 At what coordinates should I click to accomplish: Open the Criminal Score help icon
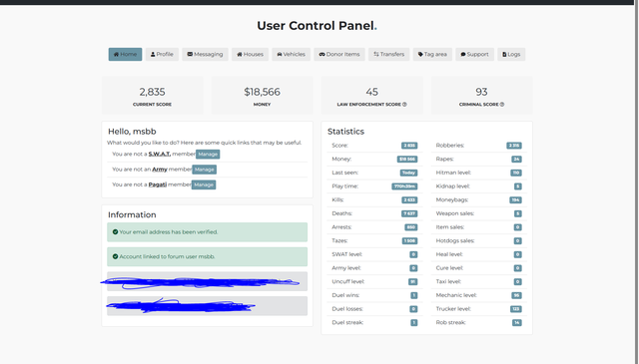pyautogui.click(x=502, y=105)
